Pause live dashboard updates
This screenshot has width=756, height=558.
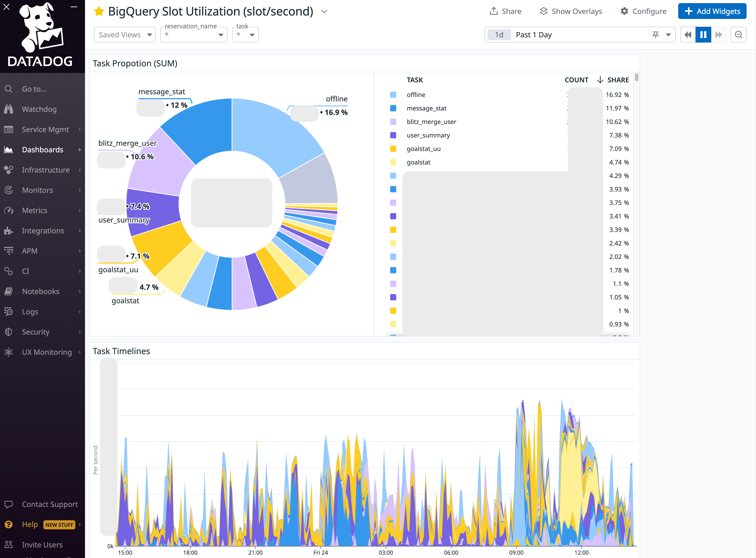[703, 35]
